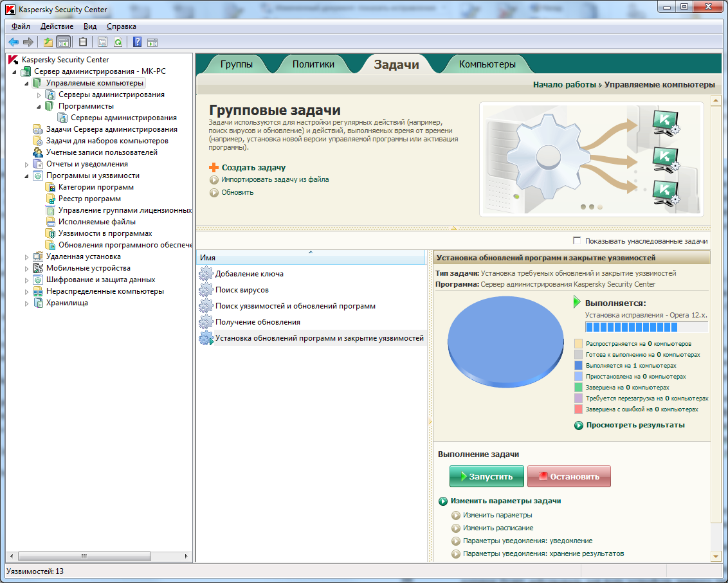Open the Действие menu
This screenshot has height=583, width=728.
[x=57, y=26]
